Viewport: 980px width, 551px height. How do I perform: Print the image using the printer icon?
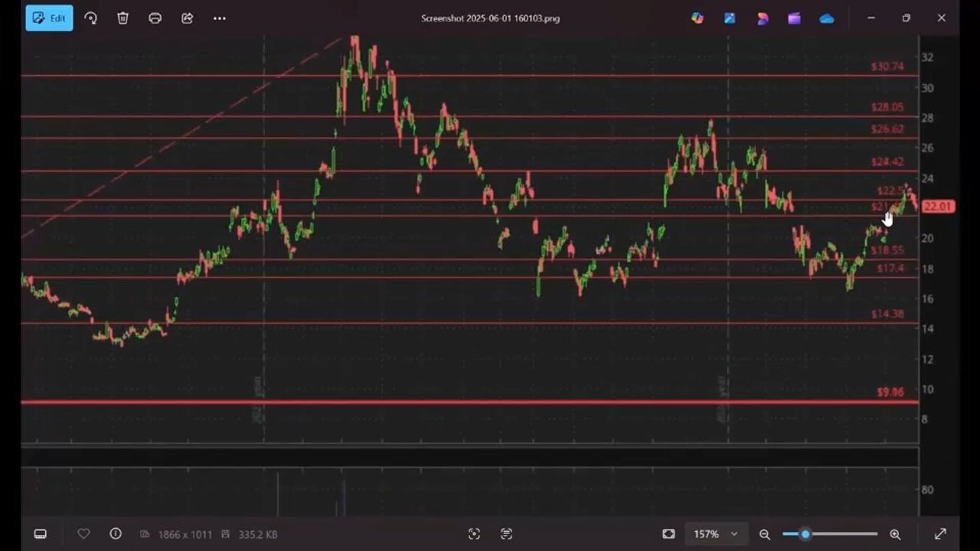(155, 18)
